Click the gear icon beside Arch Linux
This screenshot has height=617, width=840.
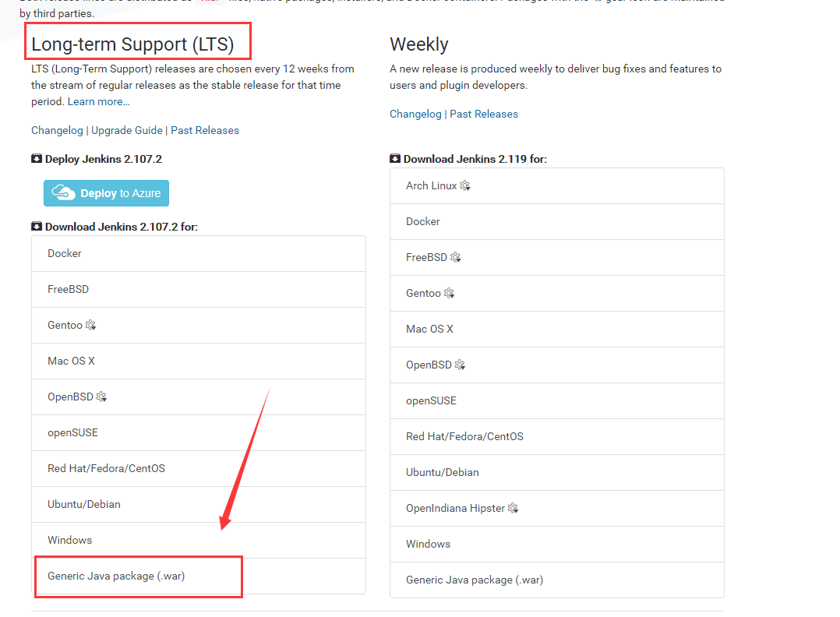click(465, 186)
